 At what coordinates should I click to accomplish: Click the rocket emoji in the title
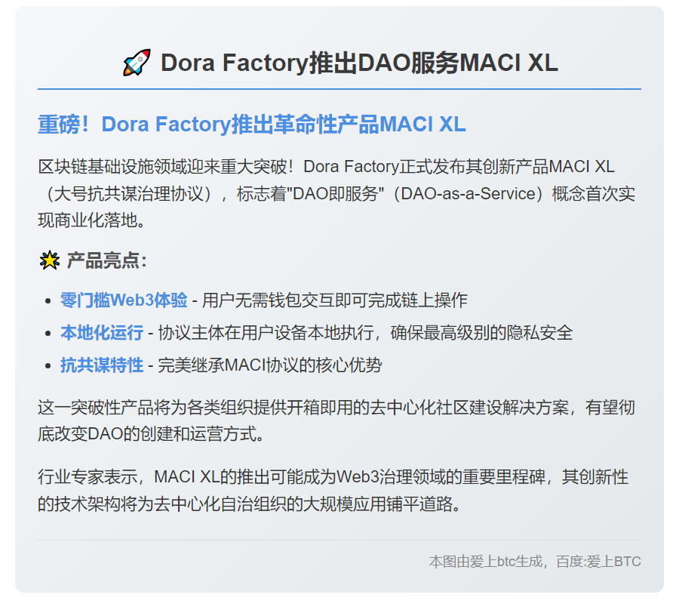[x=137, y=63]
